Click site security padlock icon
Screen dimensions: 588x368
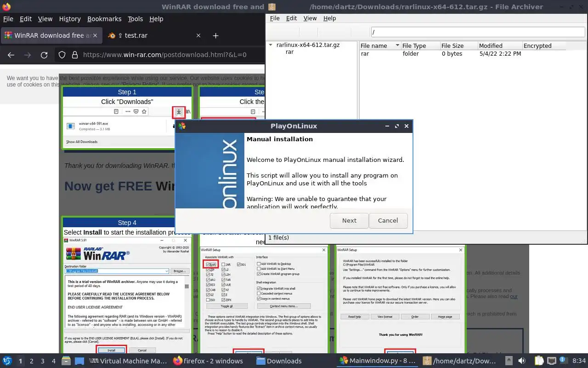pos(74,55)
